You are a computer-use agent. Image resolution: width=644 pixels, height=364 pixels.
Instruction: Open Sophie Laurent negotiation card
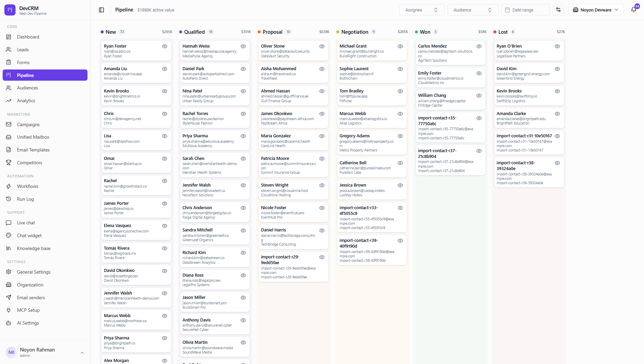[371, 73]
